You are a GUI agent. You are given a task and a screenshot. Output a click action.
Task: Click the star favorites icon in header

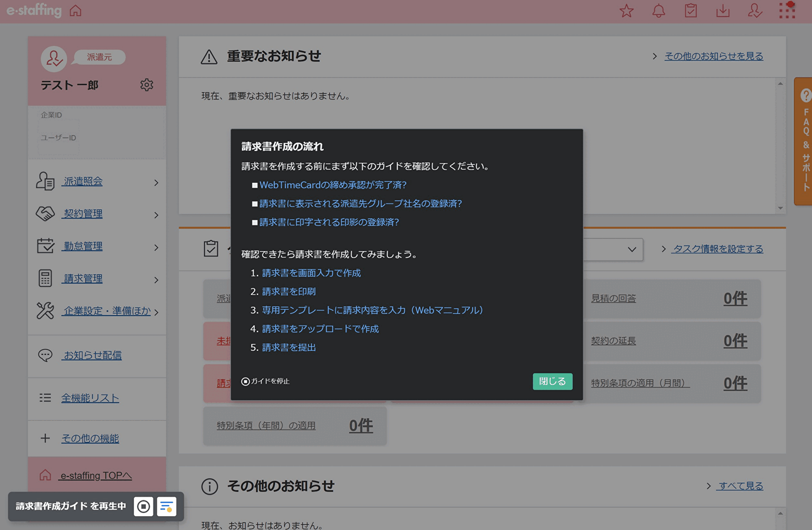click(626, 11)
